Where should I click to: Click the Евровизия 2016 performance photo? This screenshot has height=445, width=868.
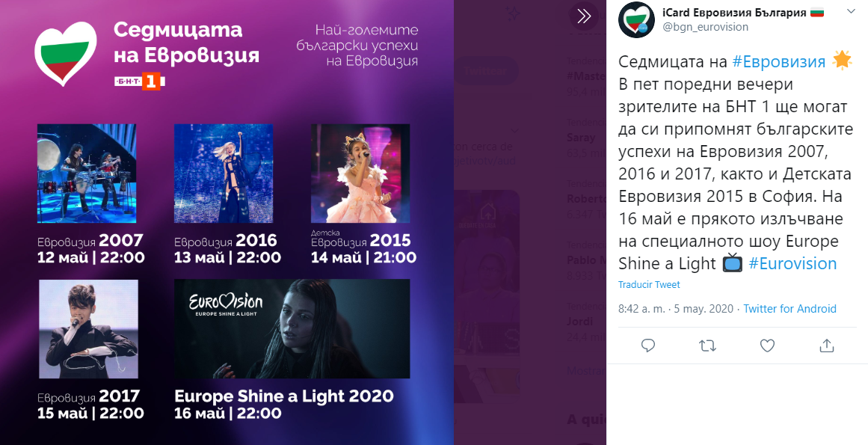[x=224, y=174]
